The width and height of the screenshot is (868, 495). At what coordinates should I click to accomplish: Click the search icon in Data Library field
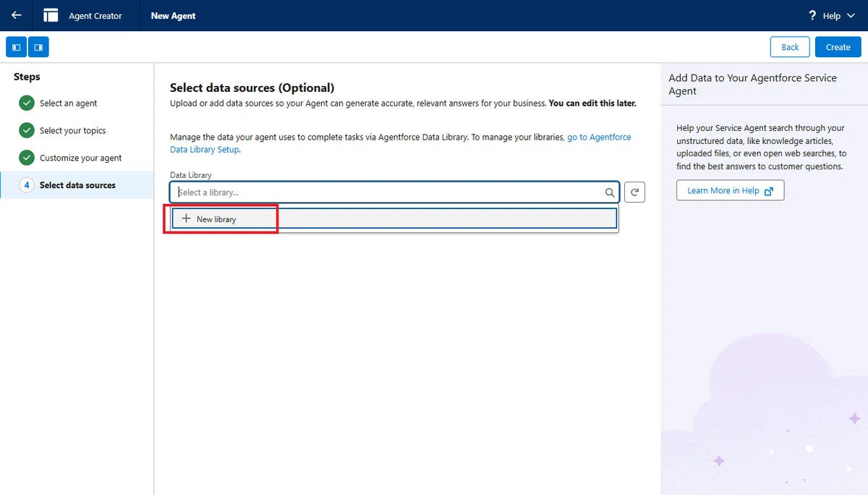[x=610, y=192]
